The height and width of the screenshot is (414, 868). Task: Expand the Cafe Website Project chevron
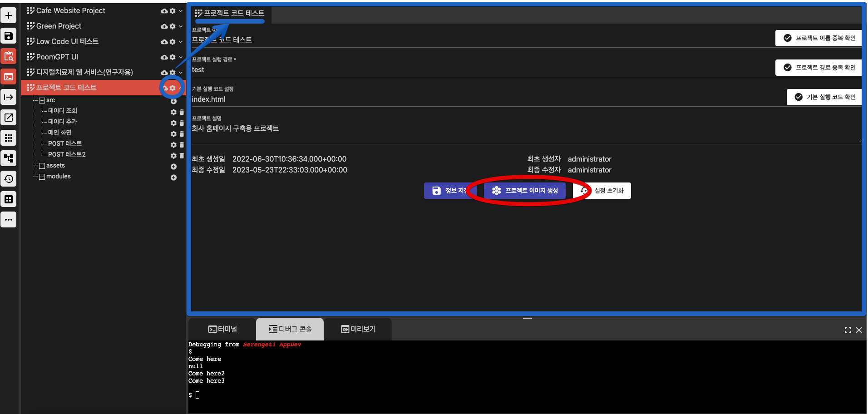(181, 11)
